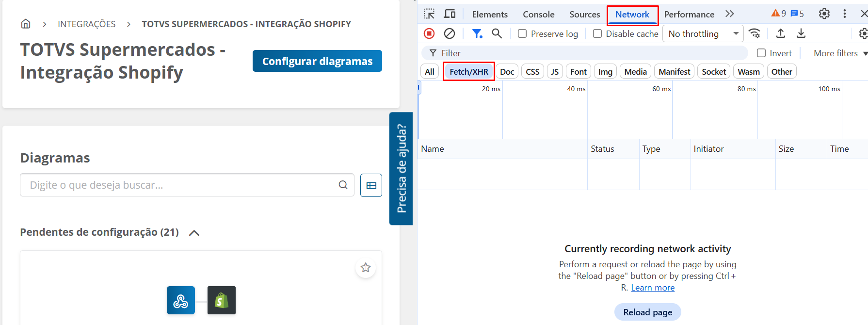This screenshot has width=868, height=325.
Task: Sort requests by Size column
Action: pos(801,149)
